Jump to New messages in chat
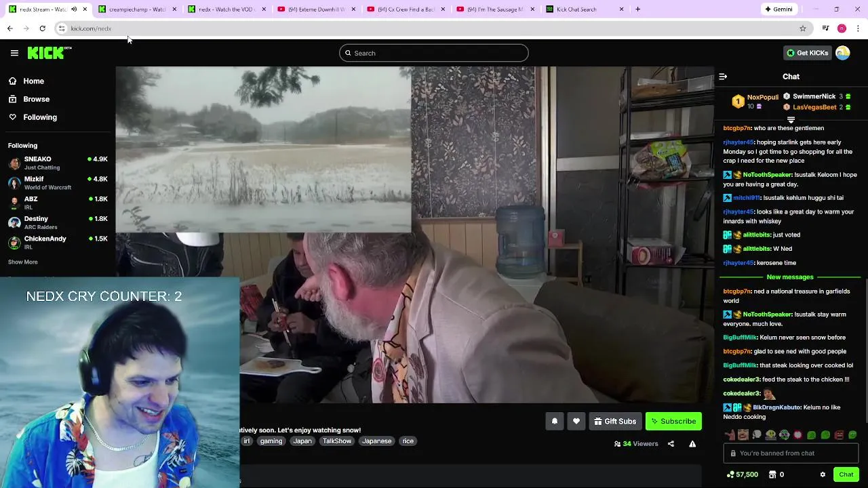 pos(790,277)
